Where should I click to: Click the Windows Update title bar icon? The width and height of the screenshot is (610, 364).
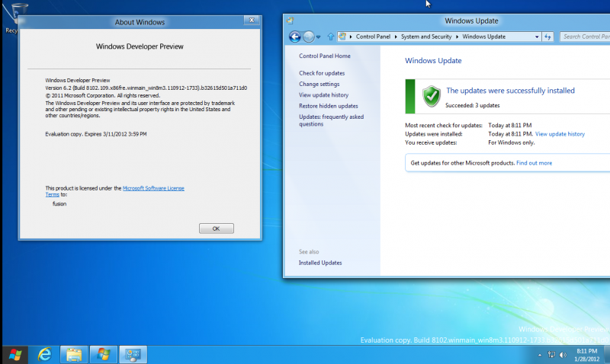[x=290, y=21]
